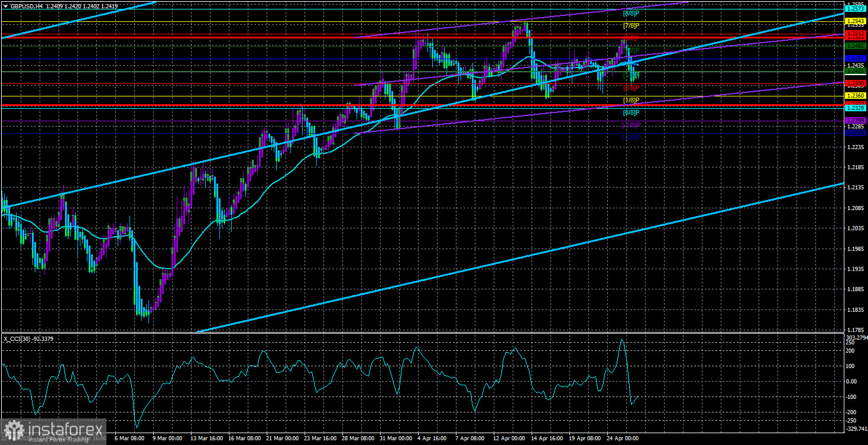Click the 1.2543 yellow price label
This screenshot has height=445, width=868.
click(856, 21)
